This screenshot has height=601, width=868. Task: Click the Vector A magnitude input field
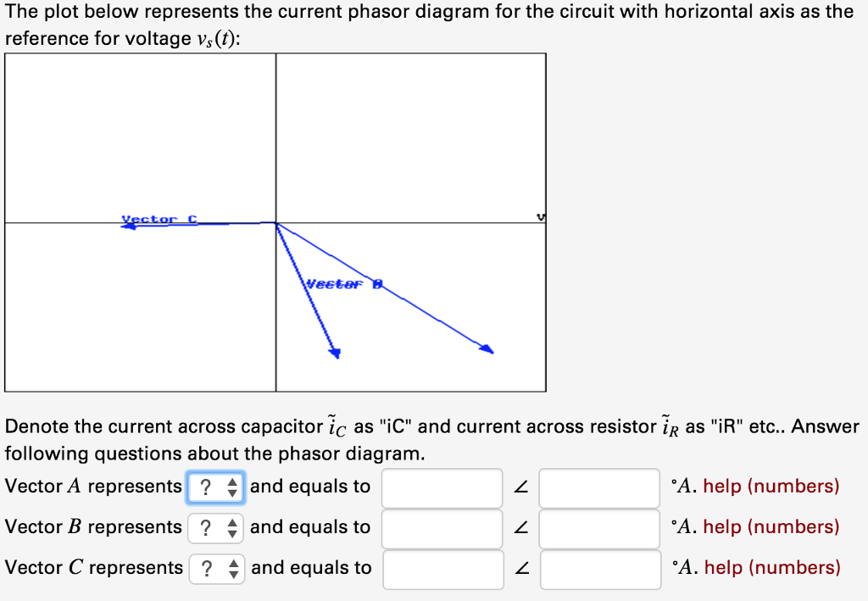coord(442,487)
